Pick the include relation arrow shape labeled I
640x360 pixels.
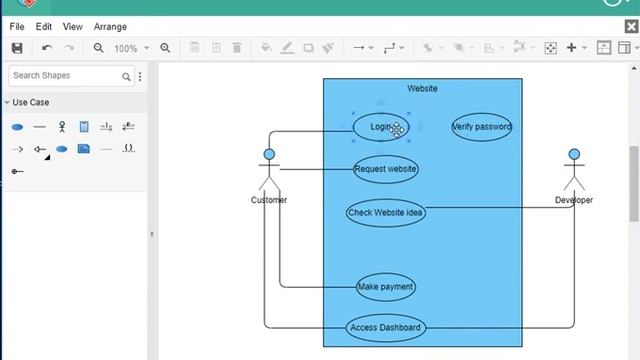coord(106,127)
